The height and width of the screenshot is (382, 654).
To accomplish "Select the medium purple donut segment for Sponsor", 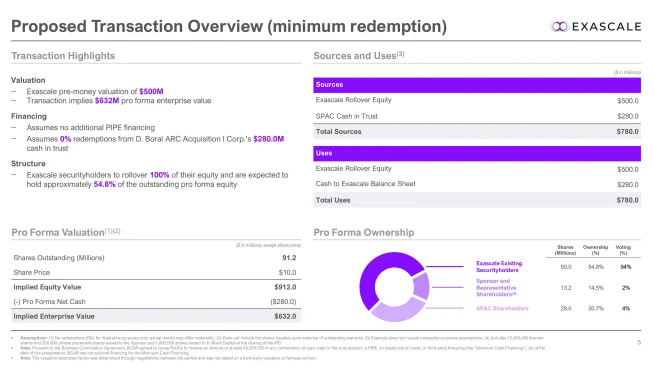I will (421, 286).
